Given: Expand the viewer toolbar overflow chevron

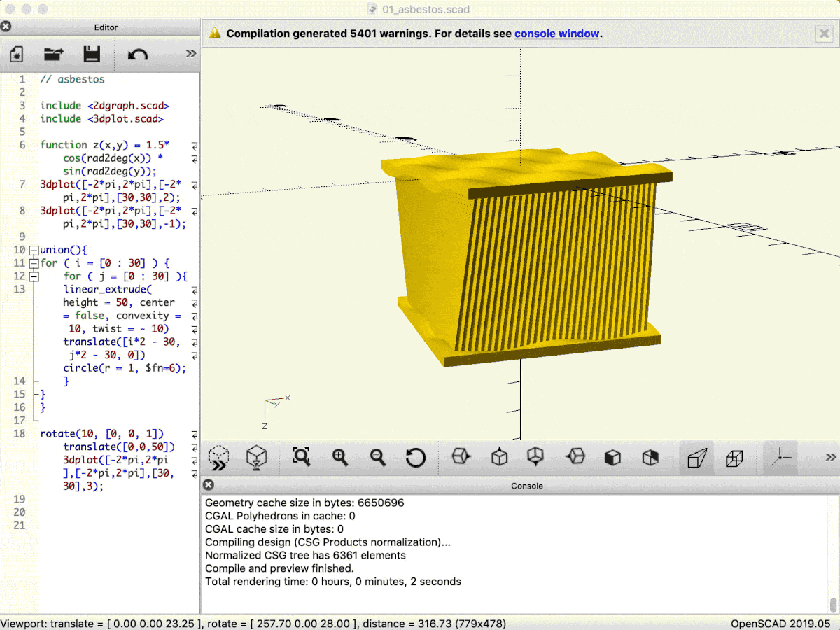Looking at the screenshot, I should [830, 458].
